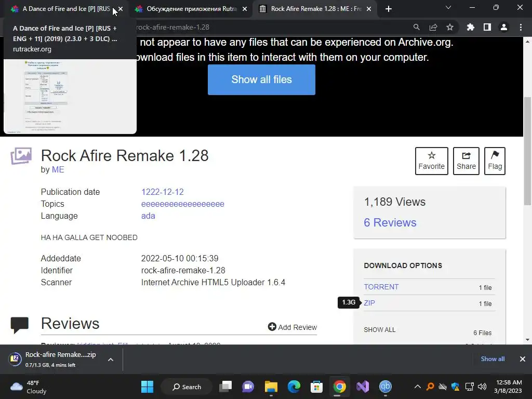Open the 1222-12-12 publication date link
The width and height of the screenshot is (532, 399).
(x=162, y=192)
